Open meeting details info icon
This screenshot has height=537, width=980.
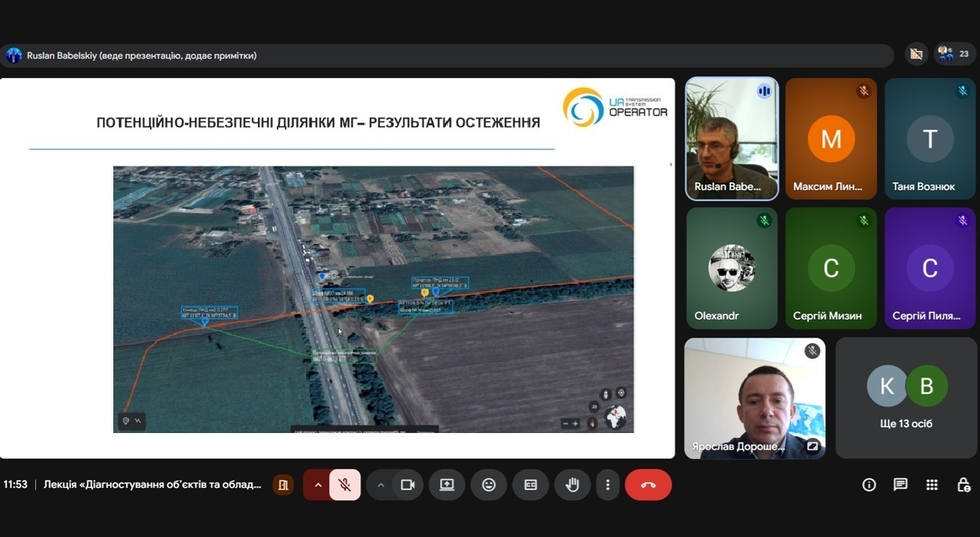869,485
